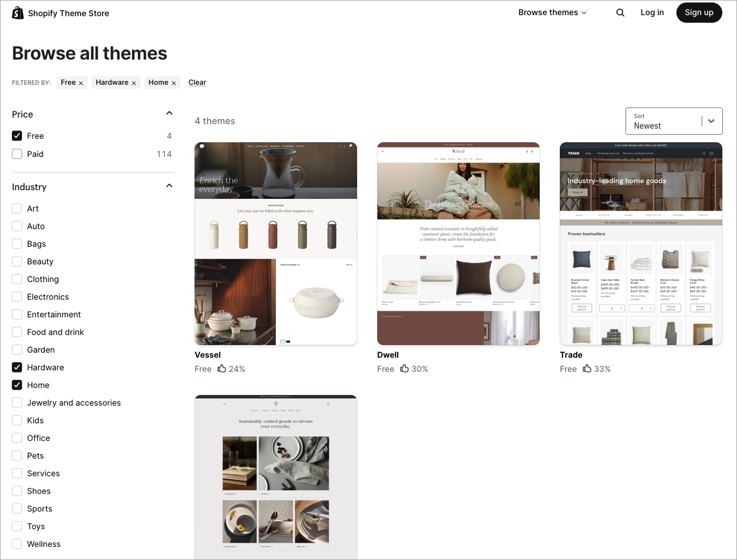
Task: Open the search icon in the header
Action: click(620, 13)
